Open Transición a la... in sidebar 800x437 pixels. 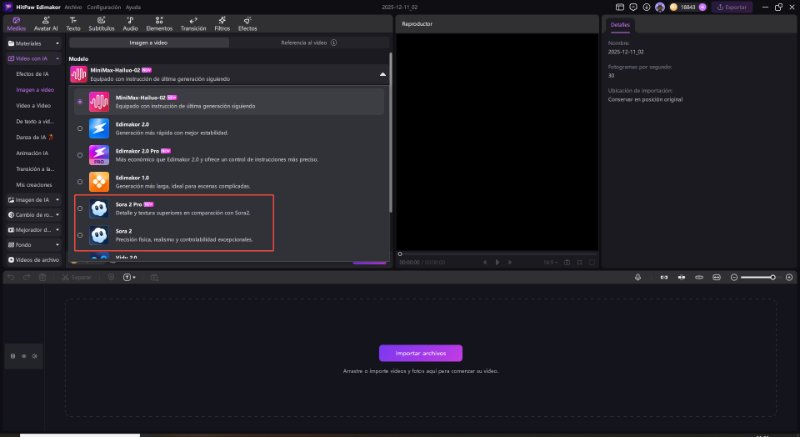35,169
